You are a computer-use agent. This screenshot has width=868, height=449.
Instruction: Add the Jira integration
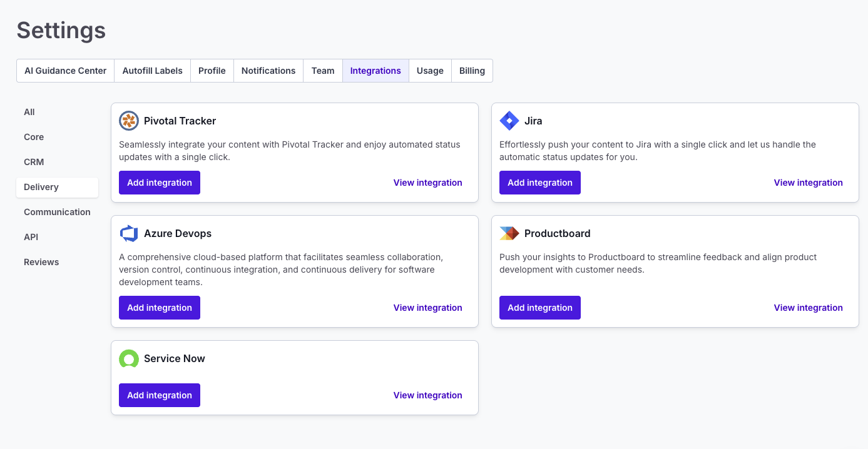tap(540, 183)
